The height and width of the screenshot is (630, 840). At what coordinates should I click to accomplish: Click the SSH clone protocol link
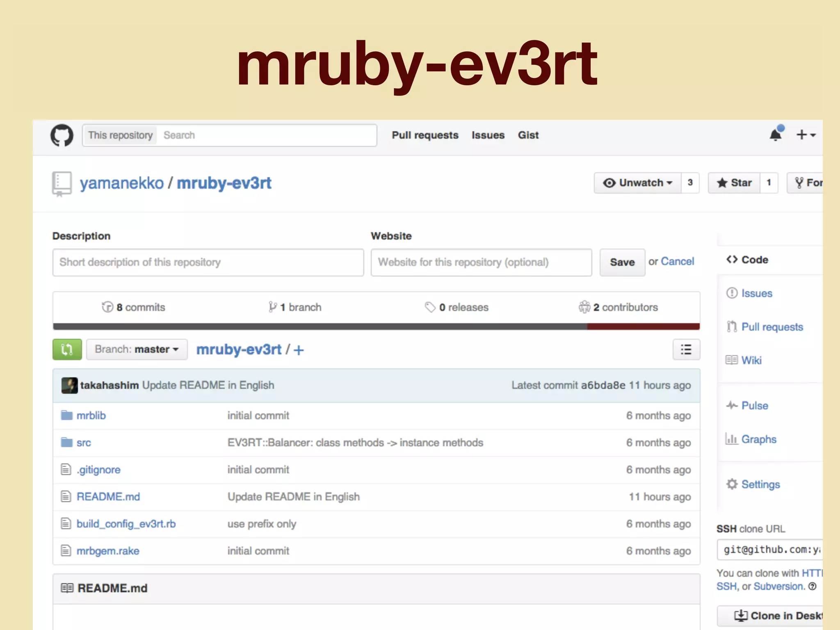(726, 586)
